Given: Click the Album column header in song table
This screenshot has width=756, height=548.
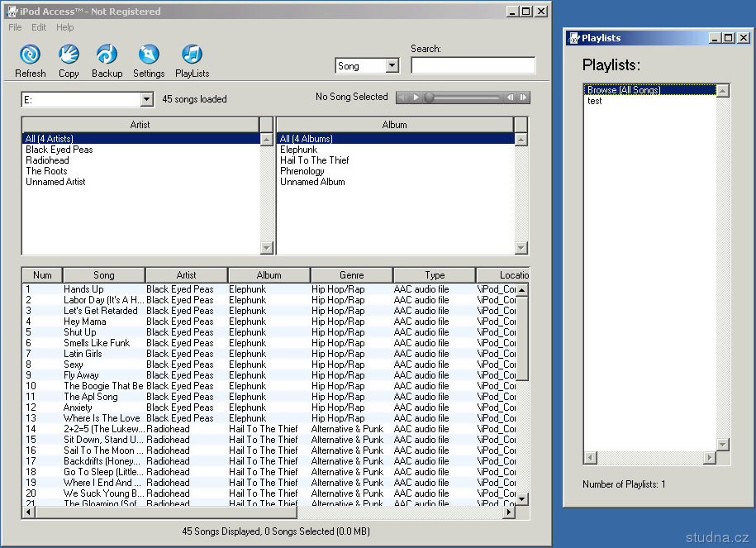Looking at the screenshot, I should click(x=269, y=275).
